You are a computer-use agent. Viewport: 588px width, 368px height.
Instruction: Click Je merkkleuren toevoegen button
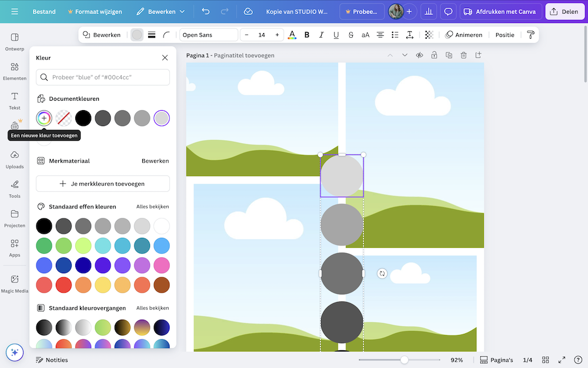pyautogui.click(x=103, y=184)
